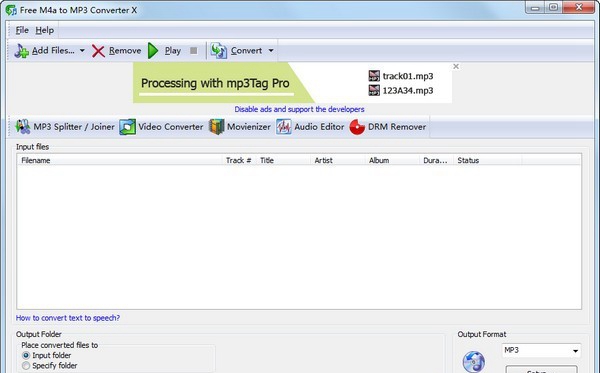
Task: Click Disable ads and support developers link
Action: coord(299,109)
